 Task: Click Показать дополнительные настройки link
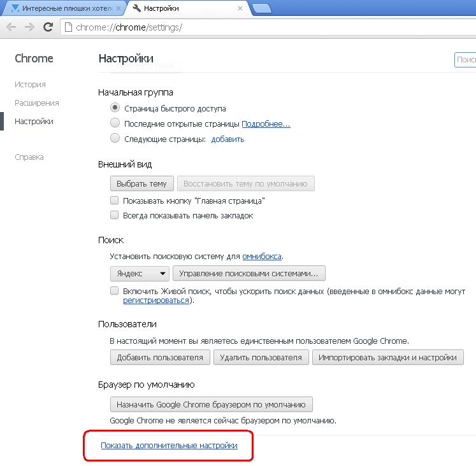[x=169, y=445]
